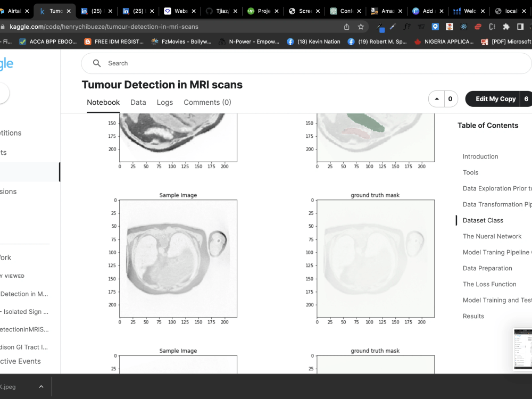The width and height of the screenshot is (532, 399).
Task: Open recently viewed '- Isolated Sign ...' item
Action: pyautogui.click(x=24, y=311)
